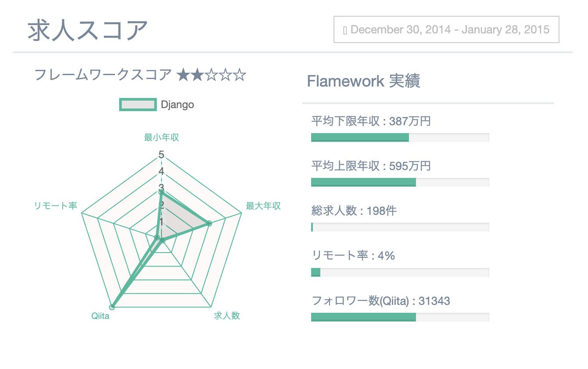Click the Qiita axis label
The width and height of the screenshot is (588, 369).
click(x=100, y=316)
